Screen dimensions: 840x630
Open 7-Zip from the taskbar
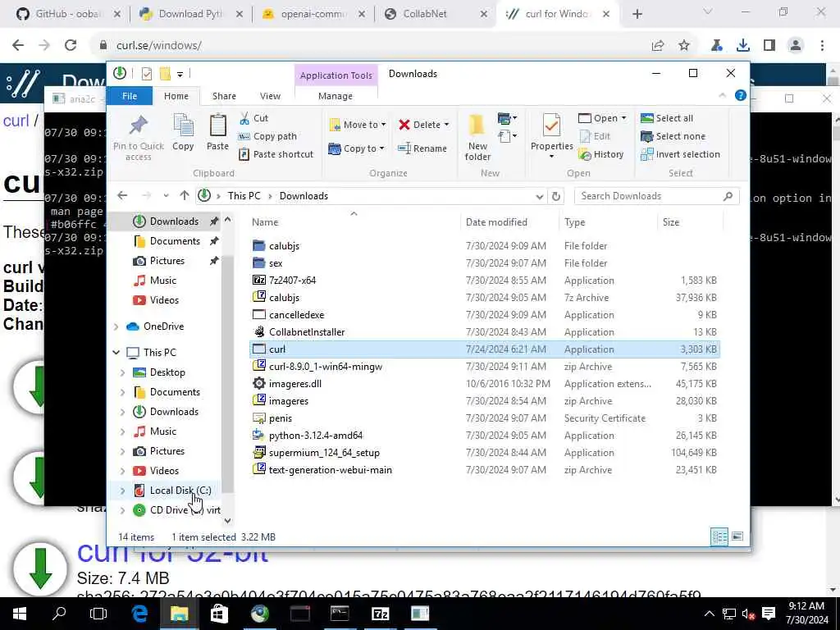[380, 614]
